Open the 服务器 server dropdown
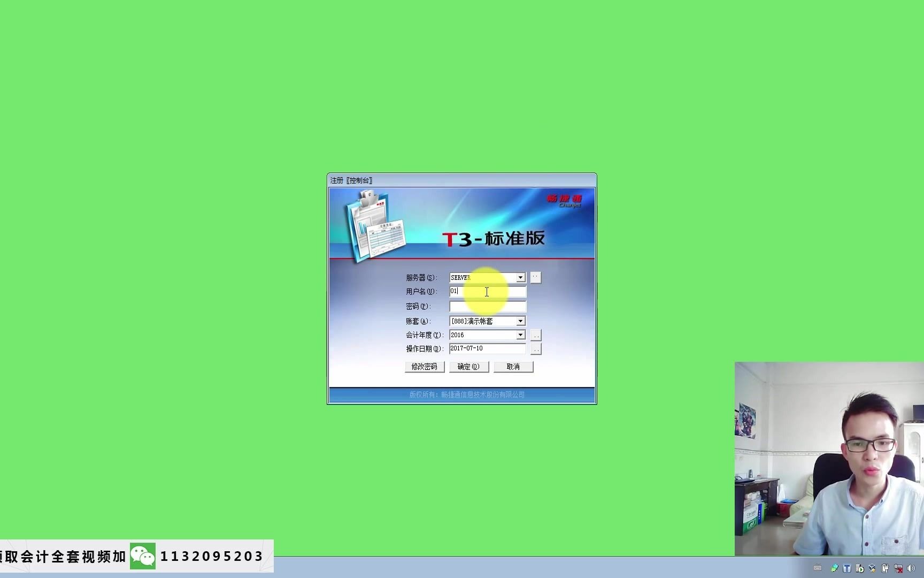The height and width of the screenshot is (578, 924). click(520, 278)
